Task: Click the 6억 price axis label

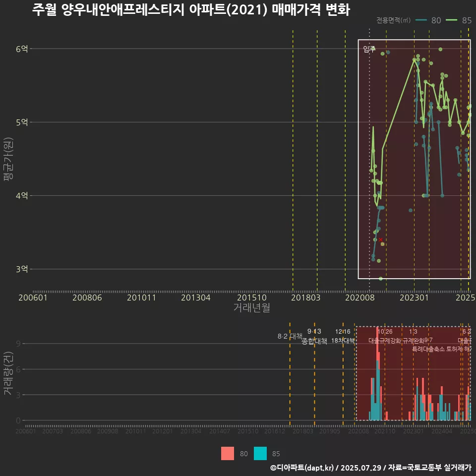Action: pos(22,49)
